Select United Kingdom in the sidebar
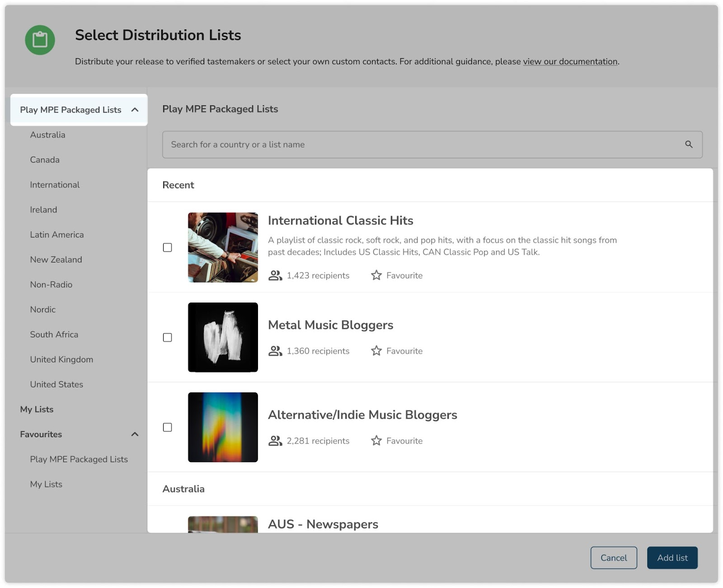 tap(61, 359)
